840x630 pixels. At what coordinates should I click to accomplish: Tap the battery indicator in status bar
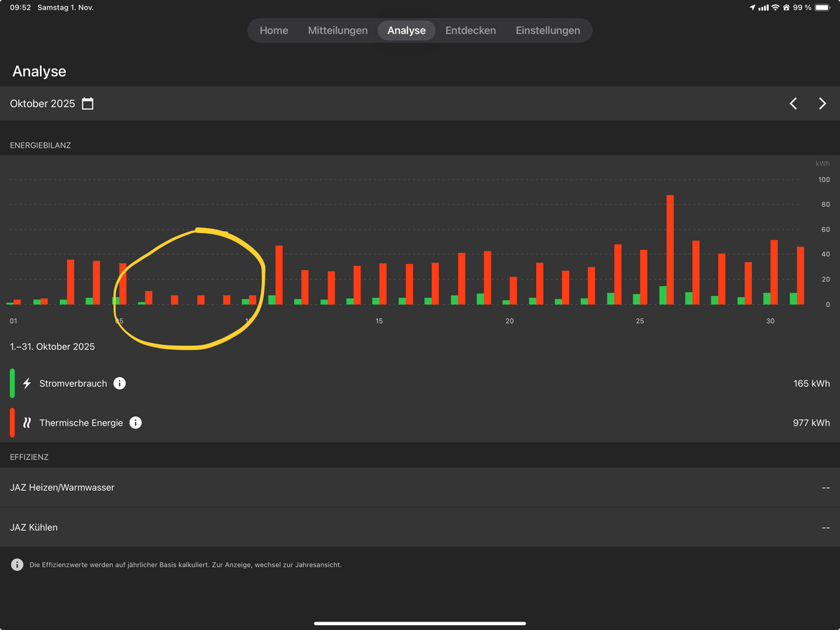point(823,7)
